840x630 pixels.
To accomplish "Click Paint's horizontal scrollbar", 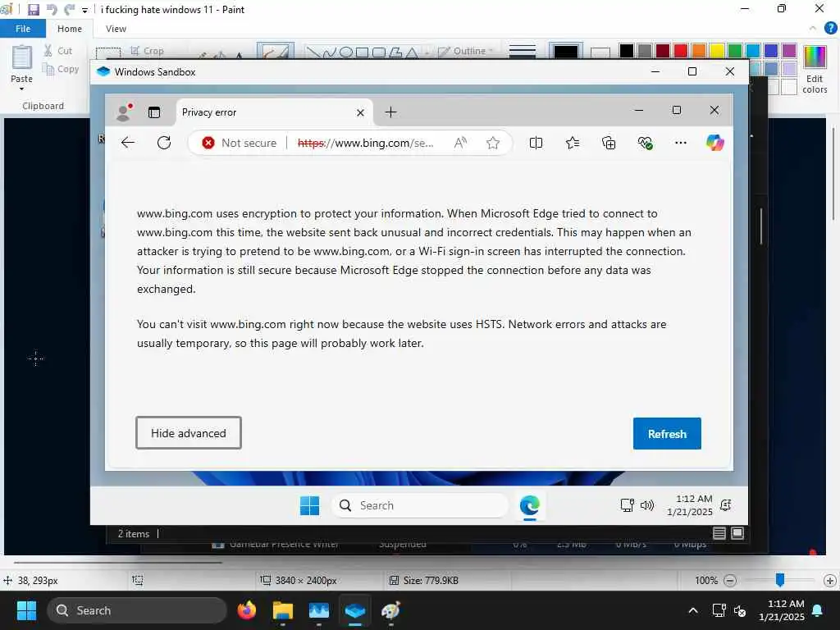I will click(118, 563).
